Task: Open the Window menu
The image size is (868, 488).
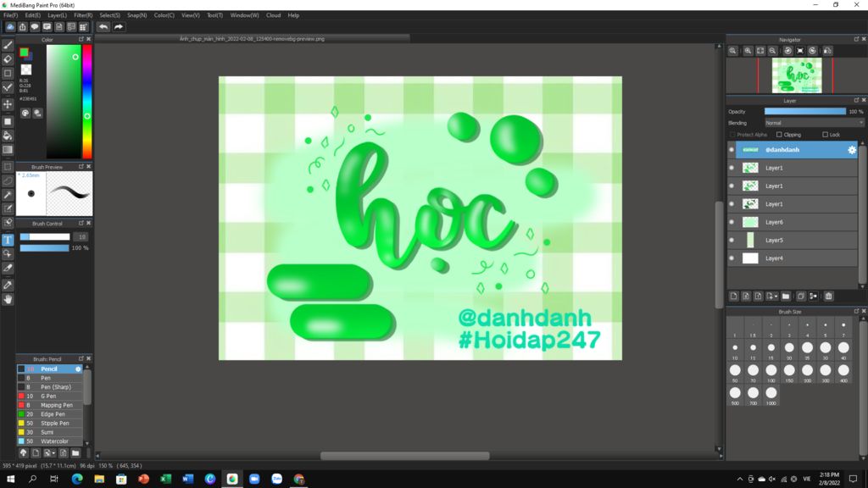Action: point(244,15)
